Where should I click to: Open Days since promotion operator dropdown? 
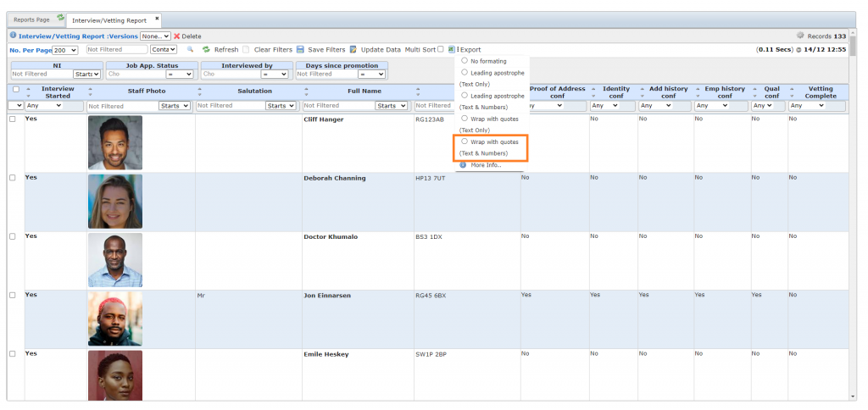371,75
